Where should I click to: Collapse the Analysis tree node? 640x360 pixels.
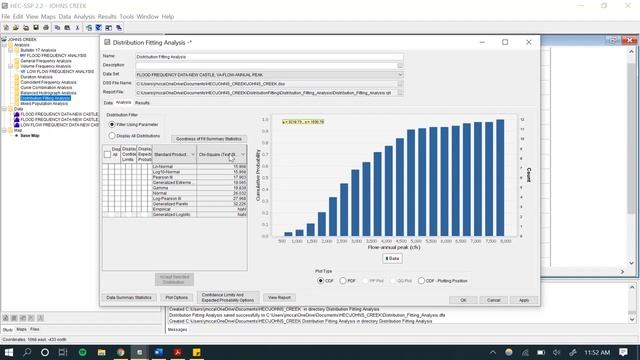[x=4, y=45]
